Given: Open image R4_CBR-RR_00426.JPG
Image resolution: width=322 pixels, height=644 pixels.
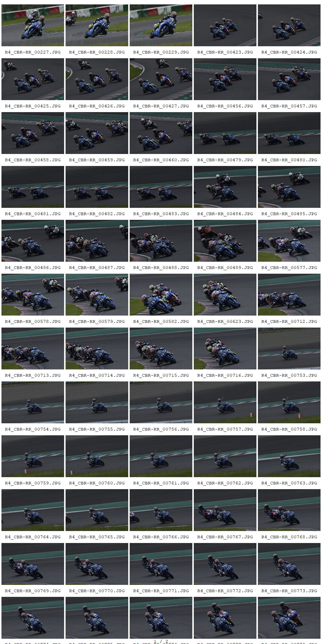Looking at the screenshot, I should click(x=97, y=79).
